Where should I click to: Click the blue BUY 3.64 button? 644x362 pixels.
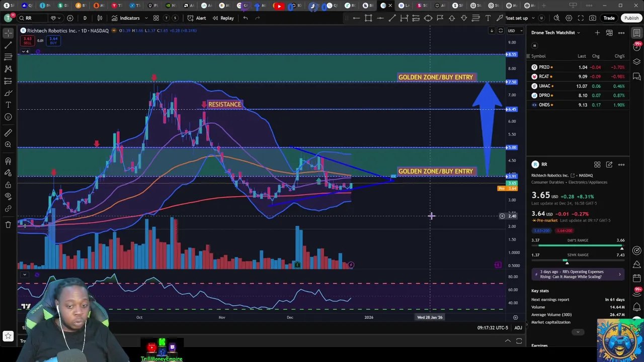point(53,41)
